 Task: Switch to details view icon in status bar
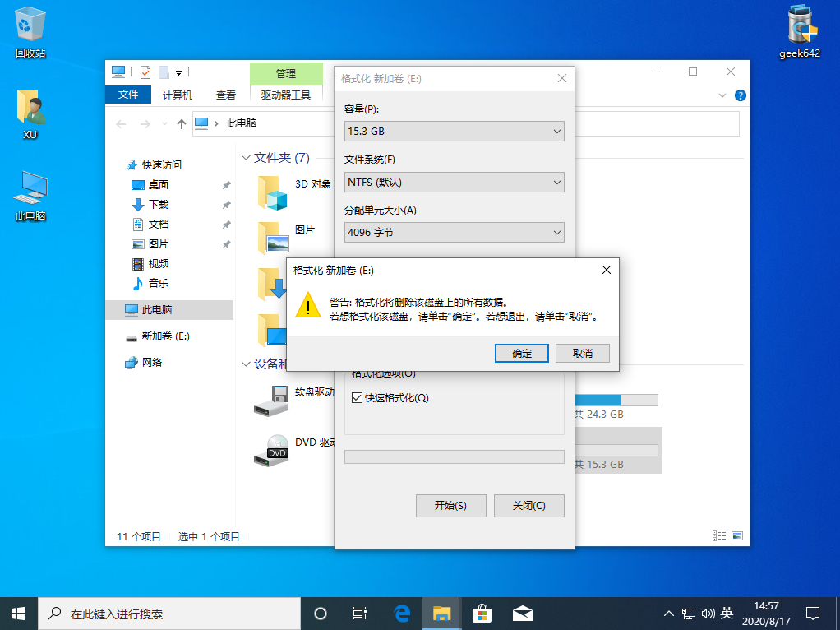click(719, 535)
